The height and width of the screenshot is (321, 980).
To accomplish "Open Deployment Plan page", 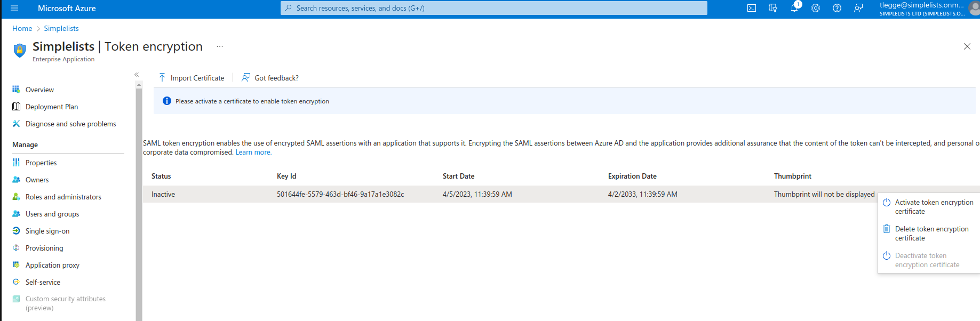I will click(52, 107).
